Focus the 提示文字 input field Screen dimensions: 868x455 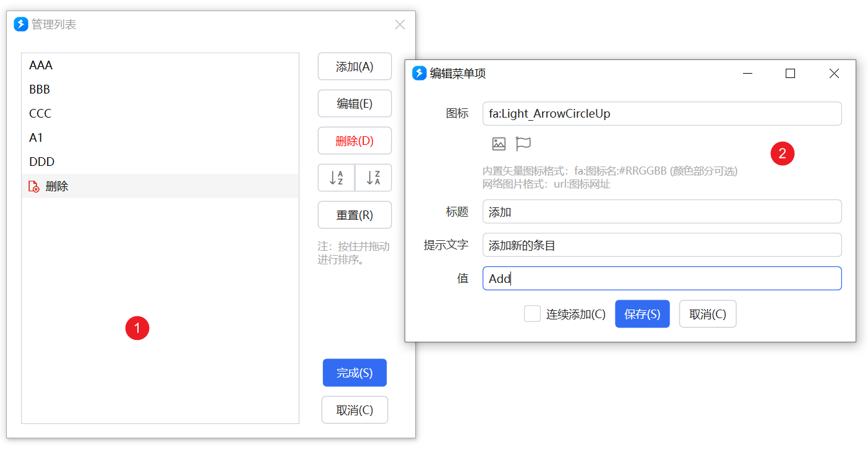[662, 245]
